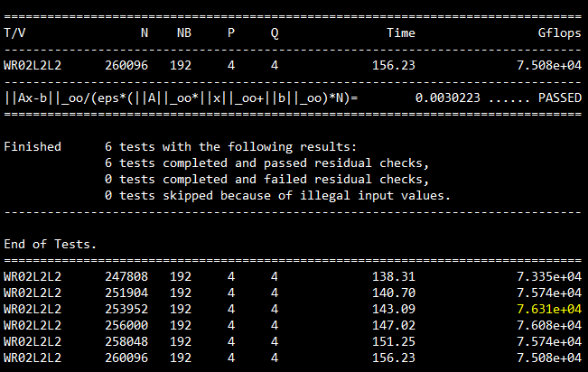Click the 7.608e+04 Gflops result
Viewport: 588px width, 372px height.
click(x=548, y=325)
